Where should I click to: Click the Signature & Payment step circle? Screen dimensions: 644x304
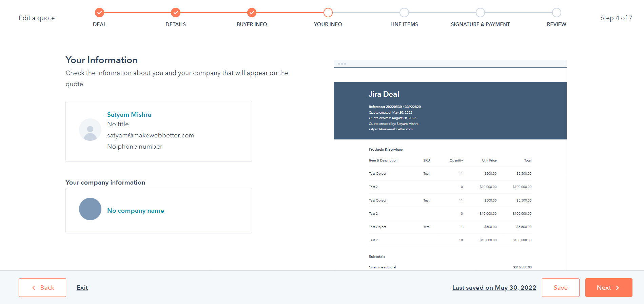tap(480, 13)
